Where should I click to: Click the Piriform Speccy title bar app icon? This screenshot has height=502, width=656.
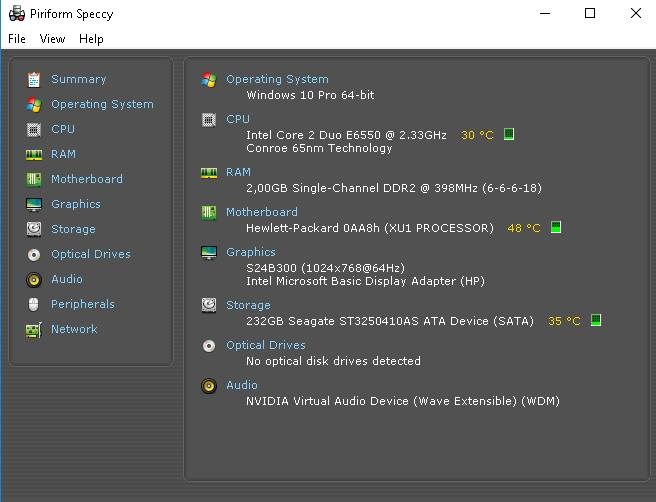click(17, 14)
